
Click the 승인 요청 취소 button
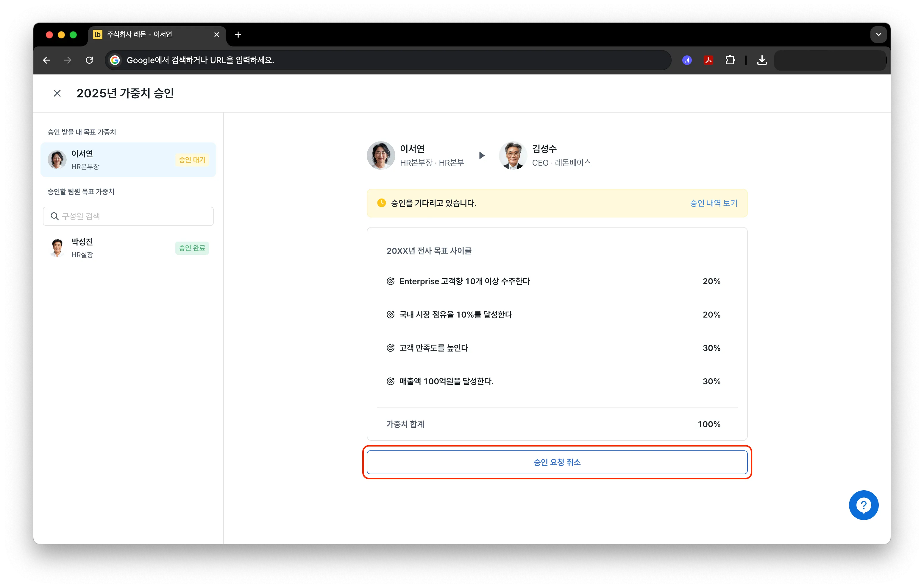pyautogui.click(x=557, y=462)
